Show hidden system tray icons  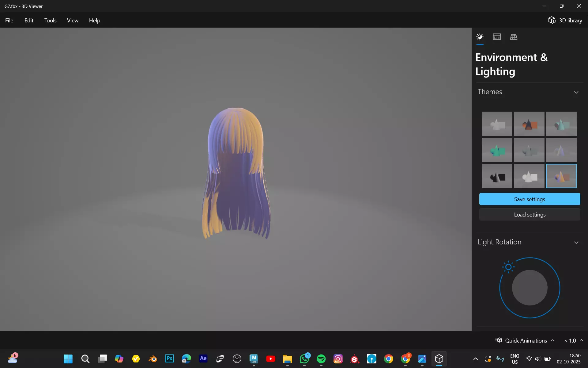tap(475, 359)
